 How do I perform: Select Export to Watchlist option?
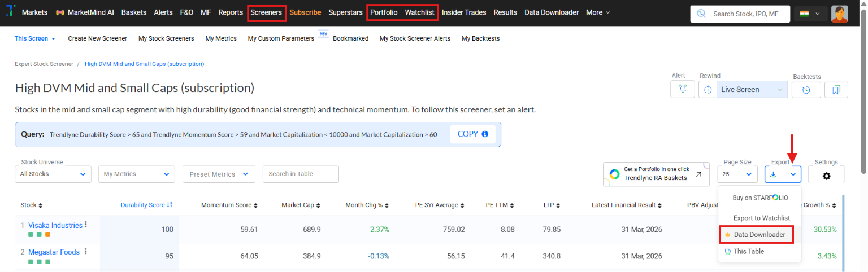761,217
